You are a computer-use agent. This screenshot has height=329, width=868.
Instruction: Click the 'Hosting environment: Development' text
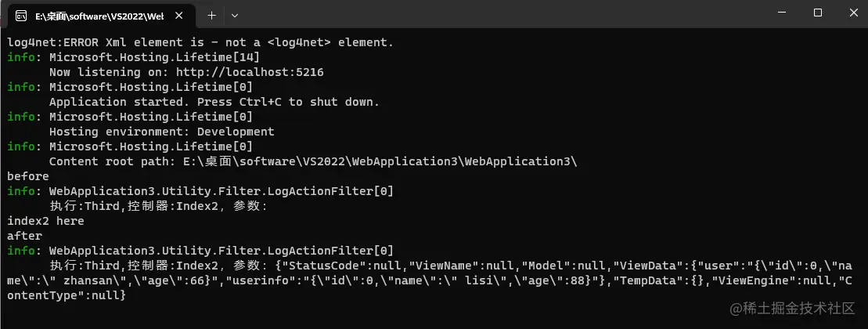coord(162,132)
